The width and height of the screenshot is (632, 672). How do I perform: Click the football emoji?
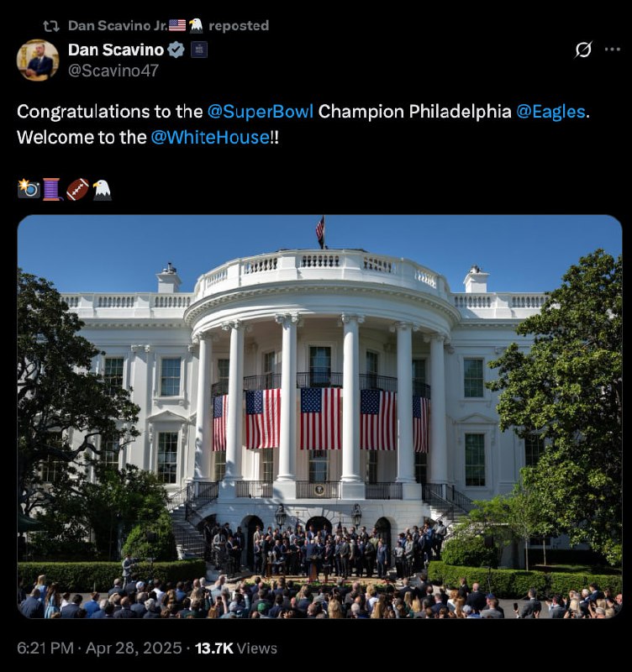coord(77,189)
